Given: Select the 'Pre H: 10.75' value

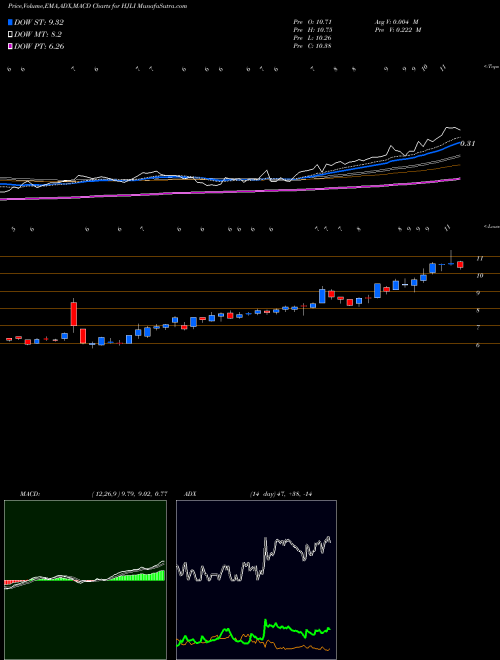Looking at the screenshot, I should [315, 30].
